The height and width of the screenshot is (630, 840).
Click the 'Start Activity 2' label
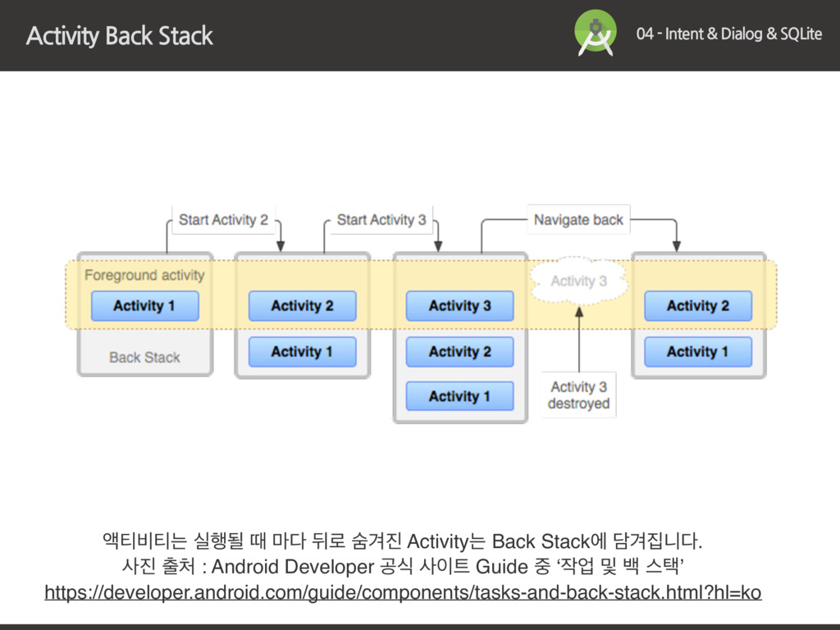(x=223, y=220)
